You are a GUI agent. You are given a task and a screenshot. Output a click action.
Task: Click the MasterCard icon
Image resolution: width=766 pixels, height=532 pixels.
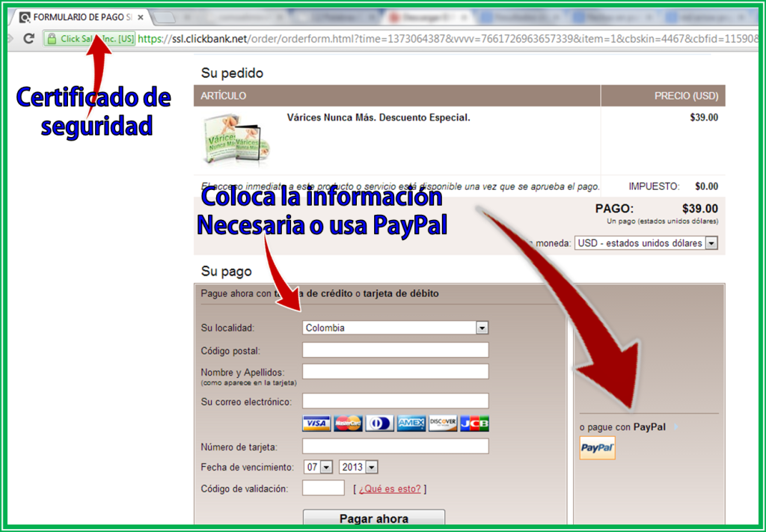click(x=348, y=423)
